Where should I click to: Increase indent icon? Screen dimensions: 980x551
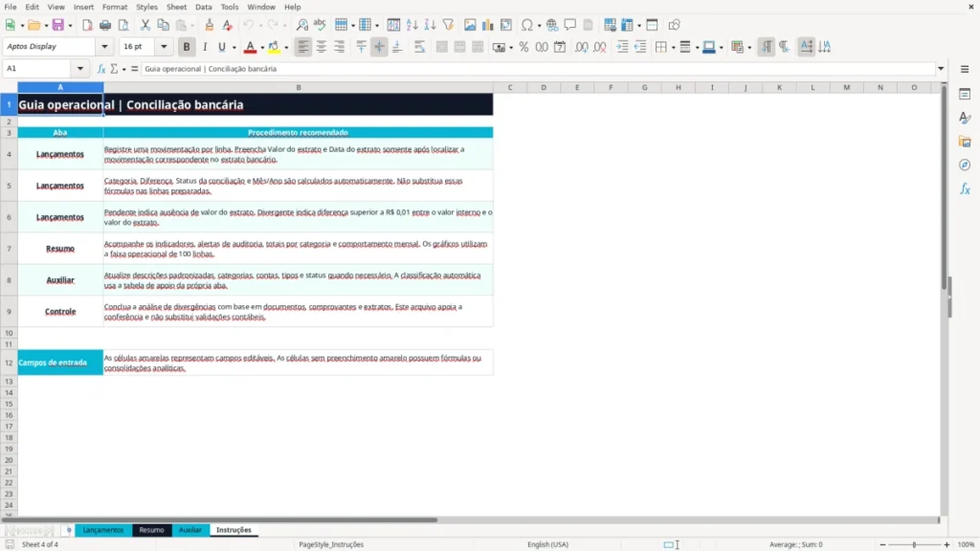[622, 47]
